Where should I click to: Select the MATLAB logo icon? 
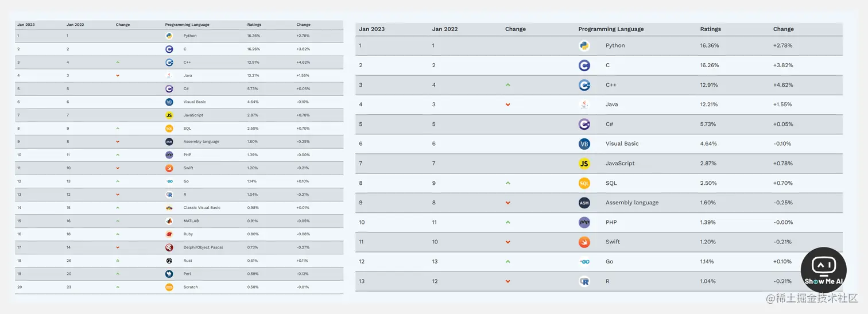pyautogui.click(x=169, y=221)
